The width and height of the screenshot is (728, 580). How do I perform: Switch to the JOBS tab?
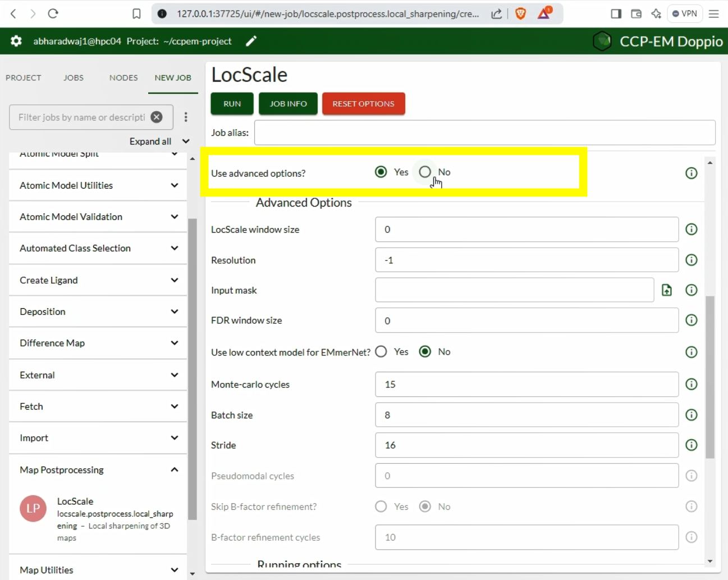pyautogui.click(x=74, y=77)
